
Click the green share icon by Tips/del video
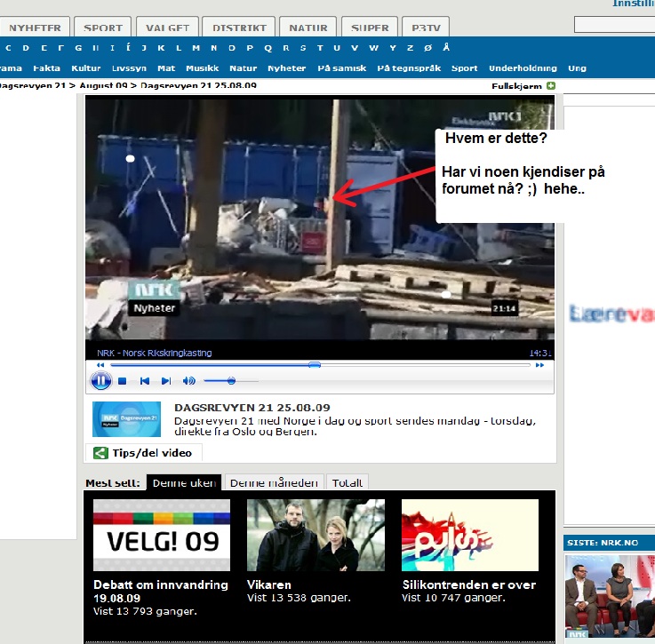coord(100,453)
